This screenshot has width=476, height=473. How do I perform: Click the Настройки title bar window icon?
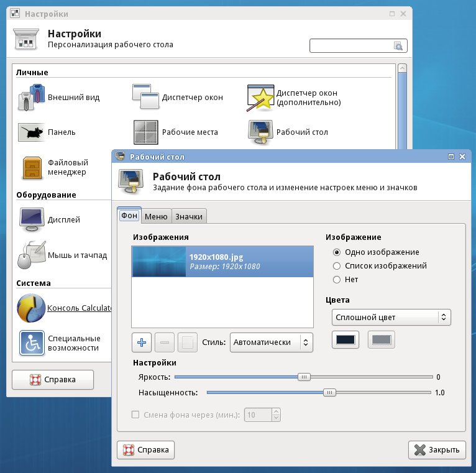pyautogui.click(x=15, y=14)
